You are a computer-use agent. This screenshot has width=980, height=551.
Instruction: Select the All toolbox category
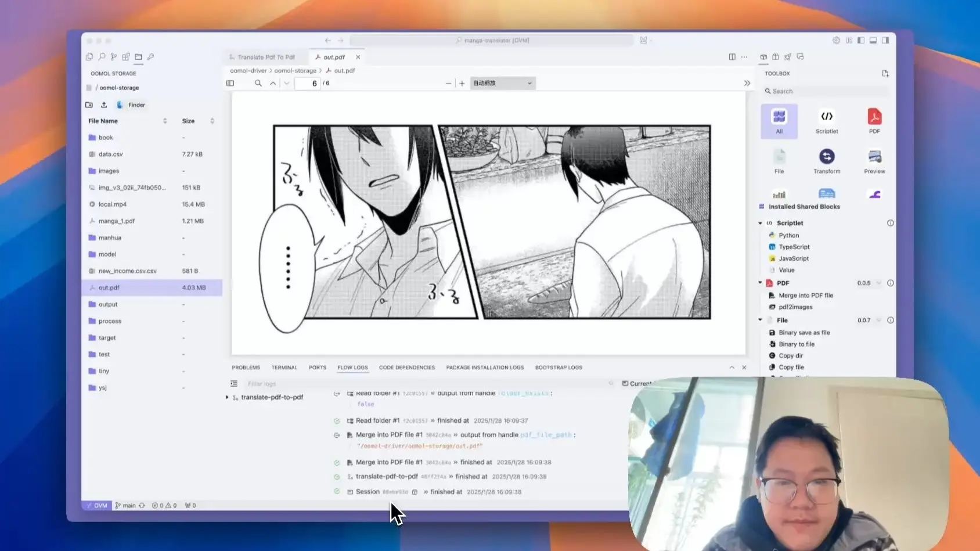(x=779, y=121)
